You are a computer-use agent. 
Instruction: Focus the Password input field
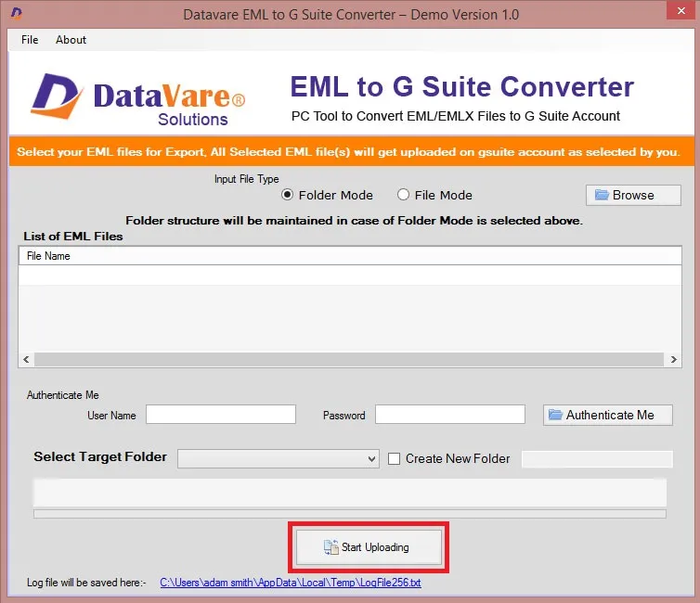[x=450, y=415]
